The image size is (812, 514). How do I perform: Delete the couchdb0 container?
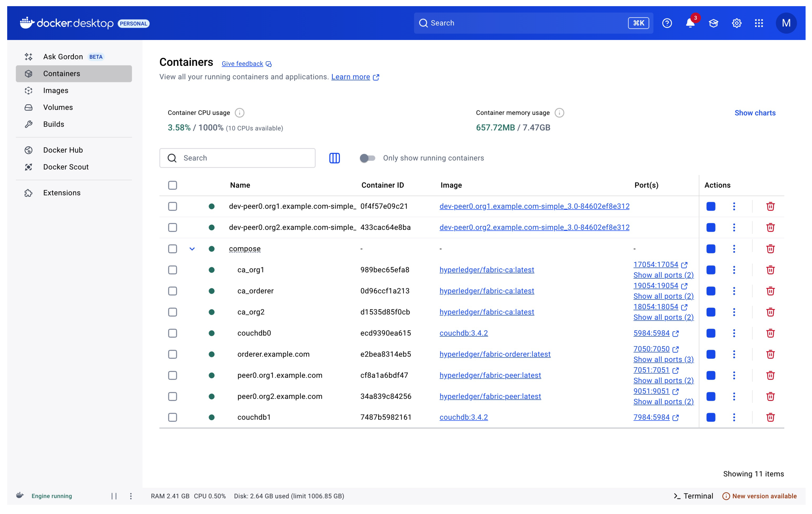770,333
